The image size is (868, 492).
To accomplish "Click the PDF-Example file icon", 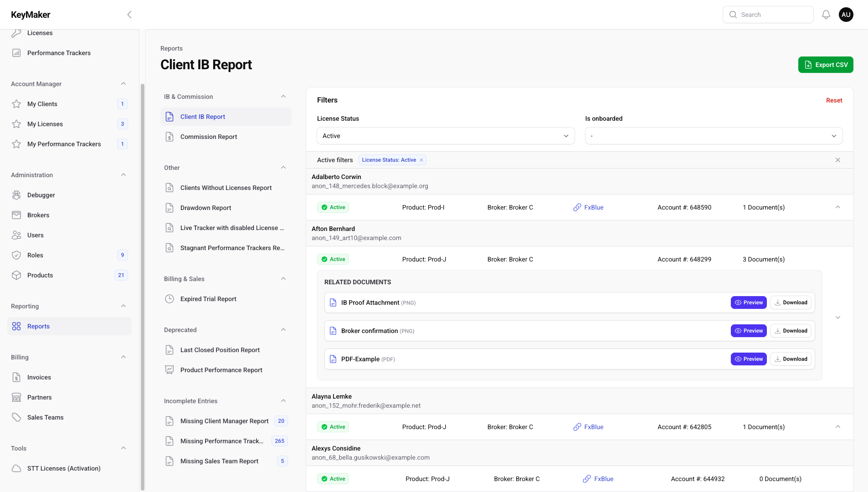I will click(333, 359).
